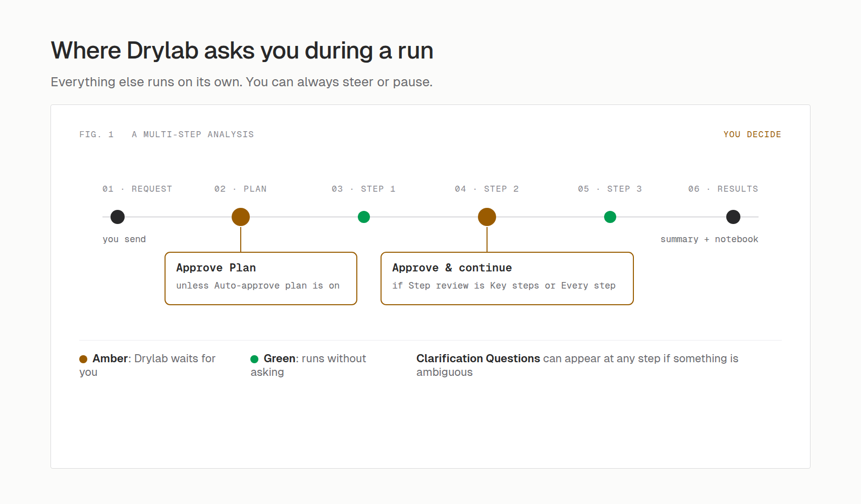Click the '05 · STEP 3' label

pos(610,189)
